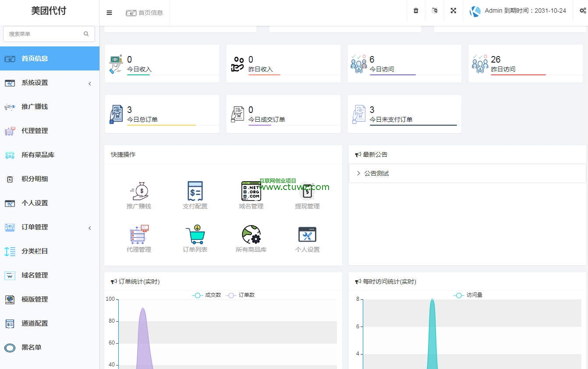Open the 首页信息 tab
The height and width of the screenshot is (369, 588).
coord(145,13)
